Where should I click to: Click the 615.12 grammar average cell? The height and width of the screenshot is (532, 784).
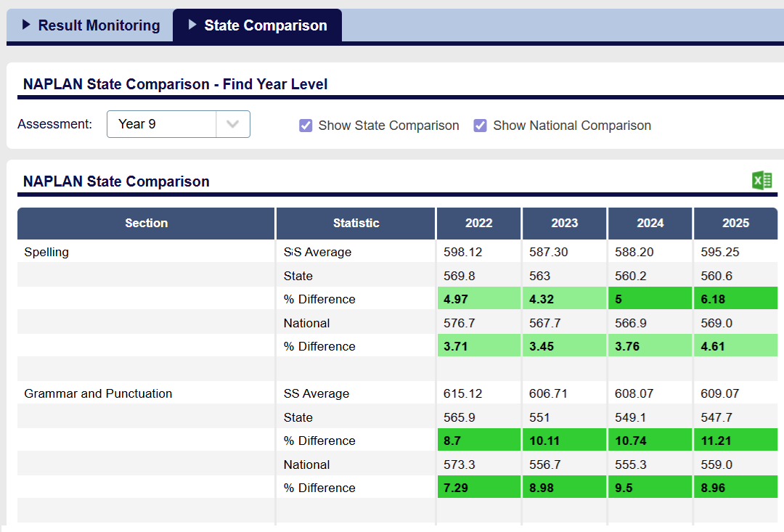479,393
